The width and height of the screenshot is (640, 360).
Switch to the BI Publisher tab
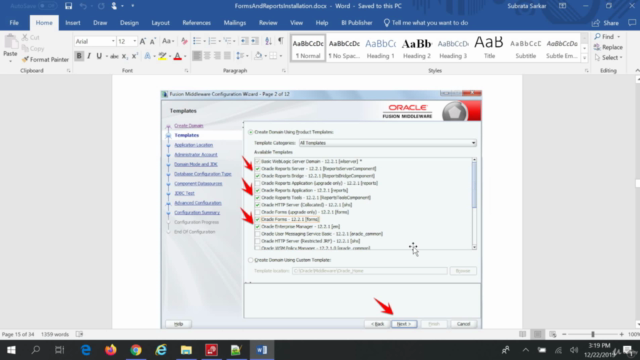(356, 23)
